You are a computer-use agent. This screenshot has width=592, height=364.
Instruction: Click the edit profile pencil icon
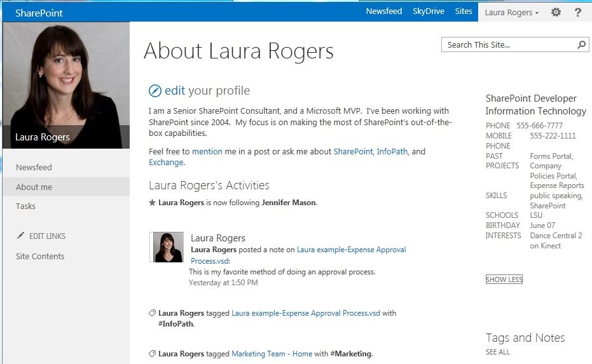click(x=155, y=91)
